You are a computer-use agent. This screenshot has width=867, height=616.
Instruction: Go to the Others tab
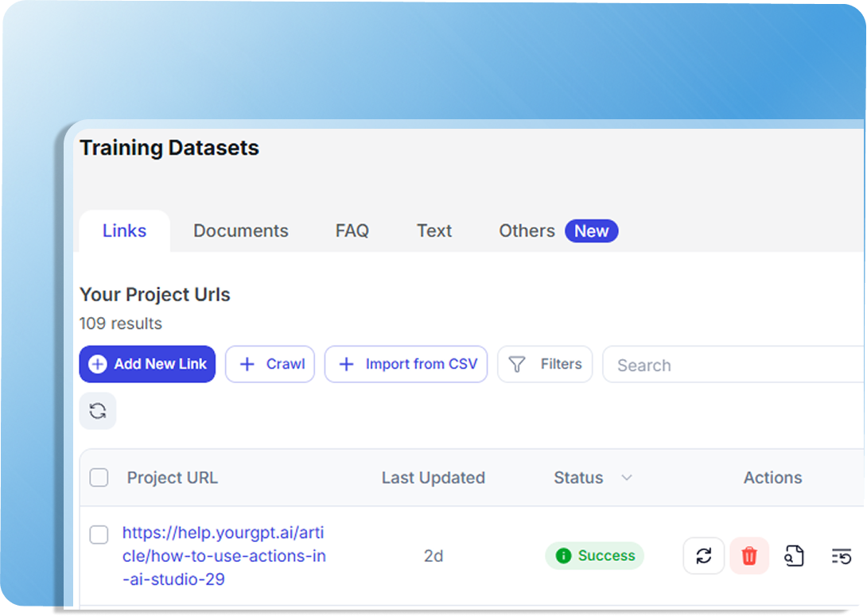point(527,231)
